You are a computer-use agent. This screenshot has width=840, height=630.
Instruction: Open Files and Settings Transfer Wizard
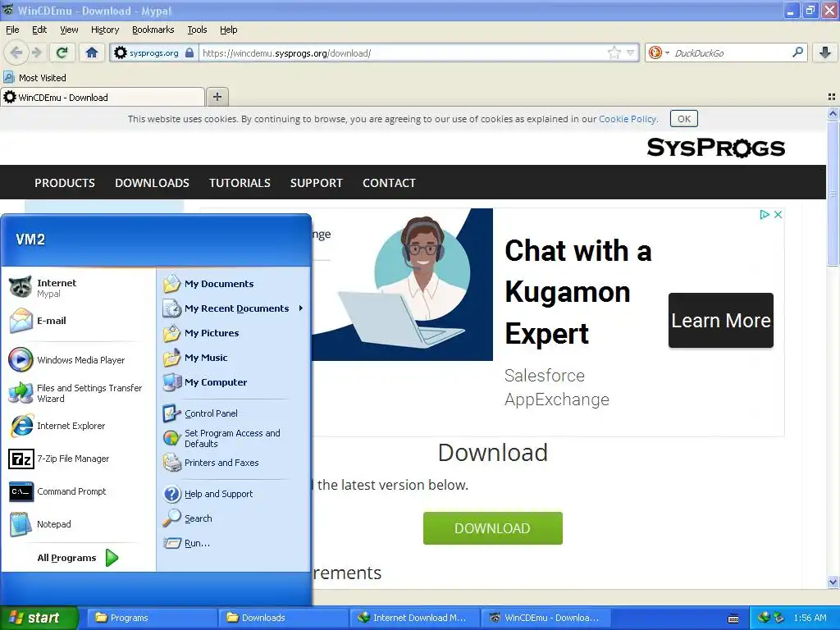click(78, 393)
